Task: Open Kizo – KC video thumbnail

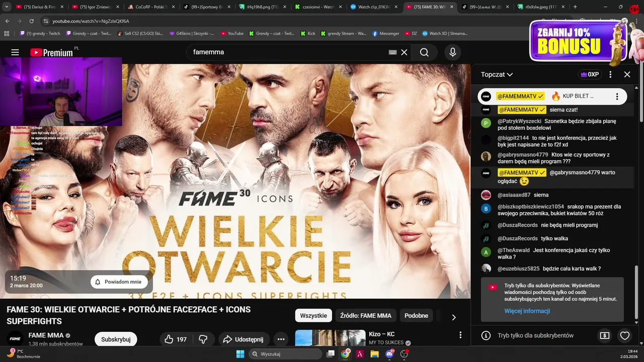Action: 330,338
